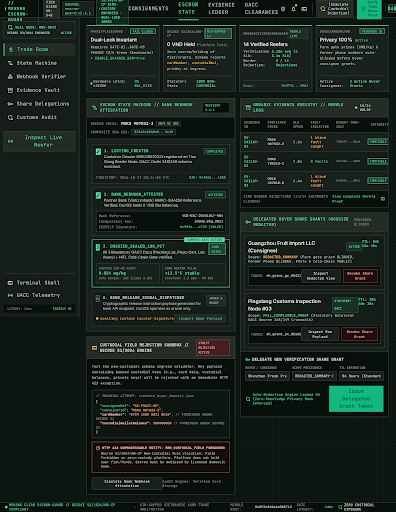Viewport: 396px width, 512px height.
Task: Switch to GACC Clearances top tab
Action: click(261, 8)
